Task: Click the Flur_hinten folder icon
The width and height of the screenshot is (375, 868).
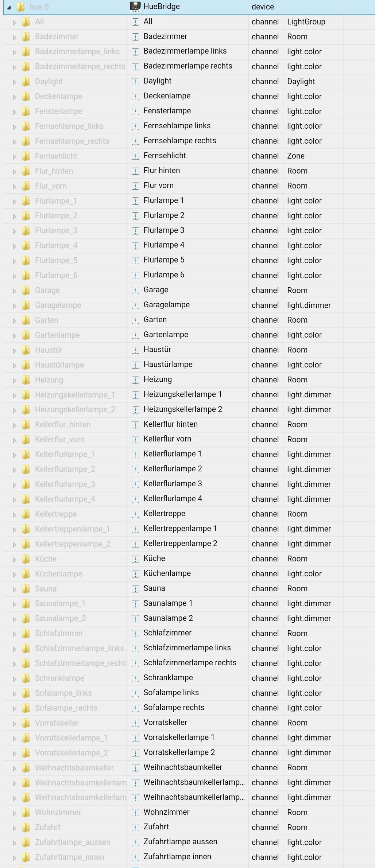Action: (26, 171)
